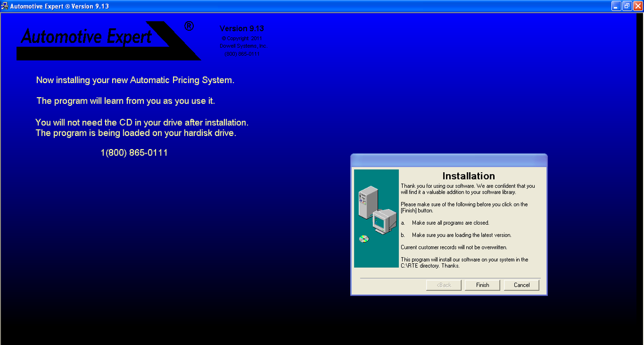Click 'Now installing your new Automatic Pricing System.'
Viewport: 644px width, 345px height.
(x=135, y=80)
